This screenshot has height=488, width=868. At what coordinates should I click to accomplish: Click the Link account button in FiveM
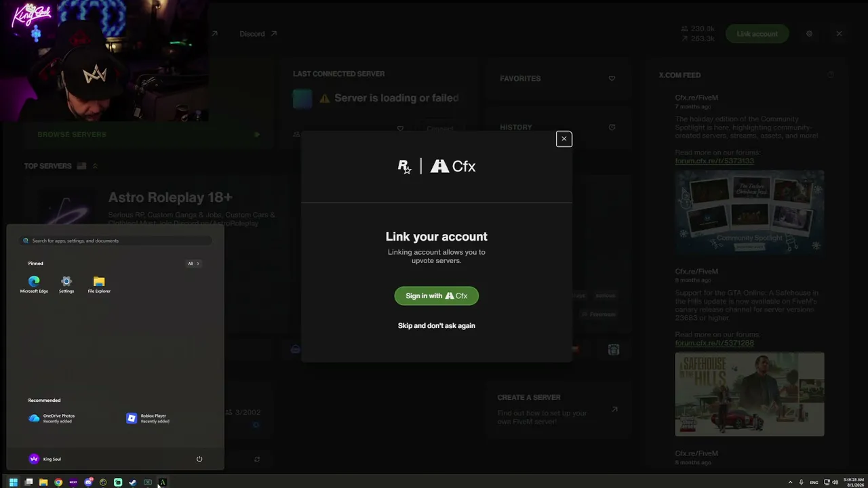point(757,34)
